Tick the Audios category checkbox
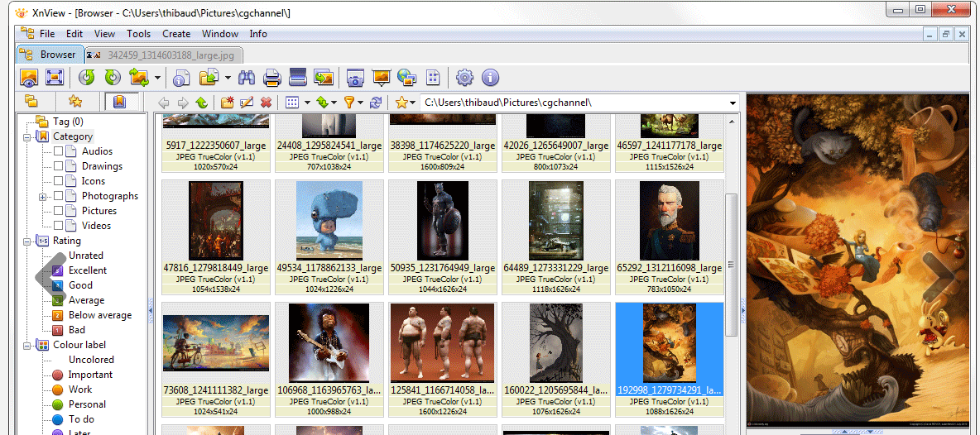Screen dimensions: 980x435 (58, 151)
